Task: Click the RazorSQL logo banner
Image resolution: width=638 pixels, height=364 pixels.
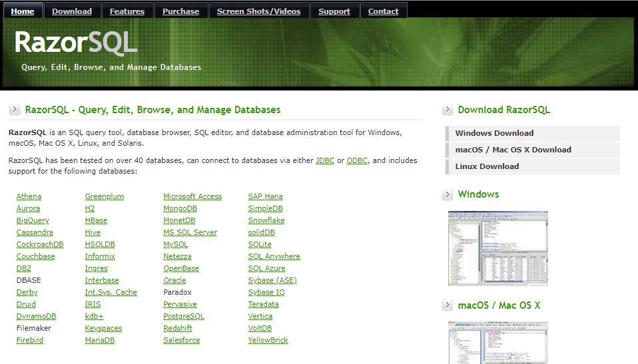Action: (x=76, y=43)
